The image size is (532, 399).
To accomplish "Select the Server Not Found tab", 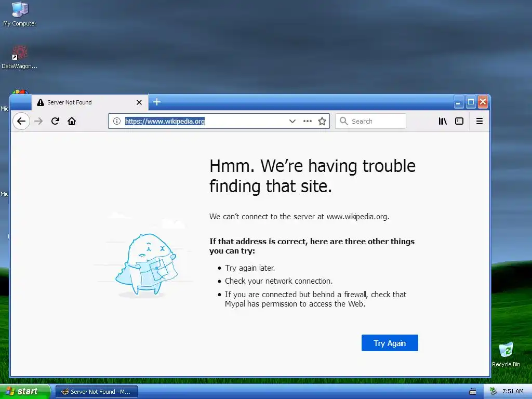I will click(90, 102).
